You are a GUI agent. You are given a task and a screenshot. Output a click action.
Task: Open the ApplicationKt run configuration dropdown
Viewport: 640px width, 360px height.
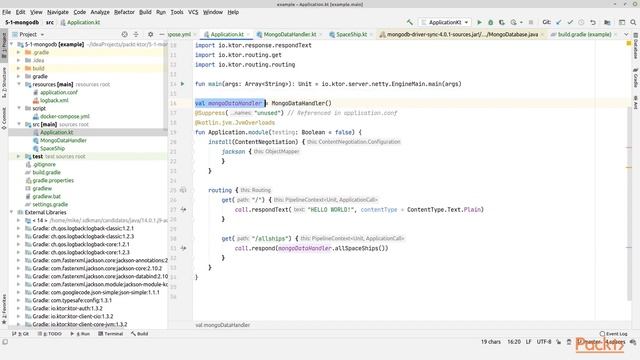445,22
